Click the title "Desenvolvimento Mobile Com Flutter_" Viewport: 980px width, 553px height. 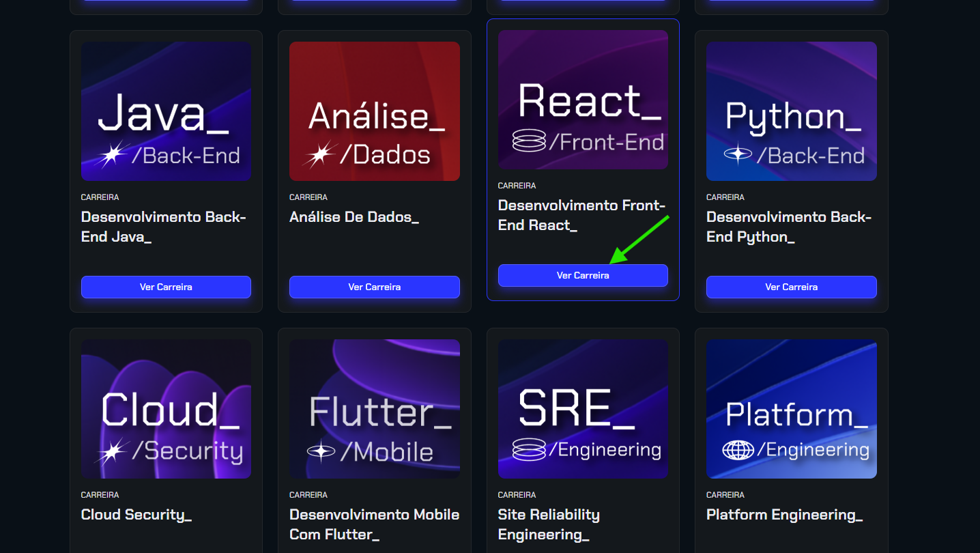click(375, 524)
